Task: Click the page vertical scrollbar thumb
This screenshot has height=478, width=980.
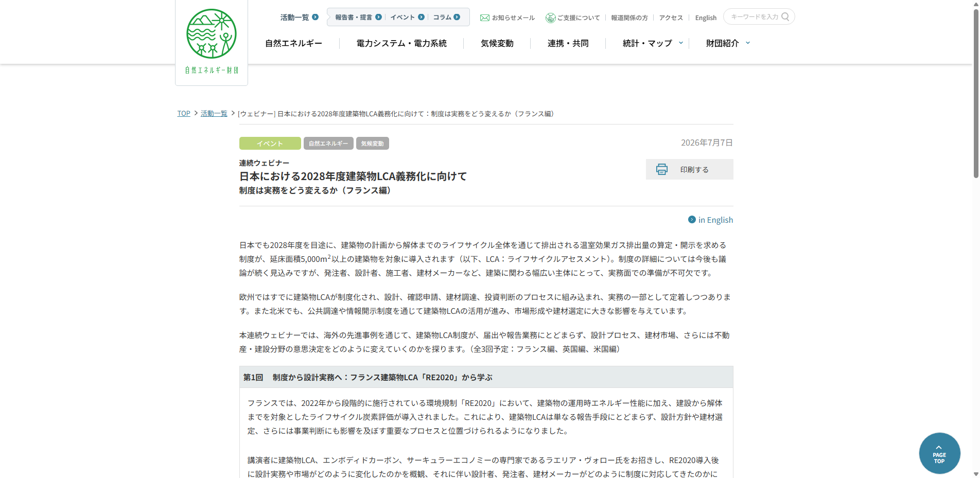Action: 976,93
